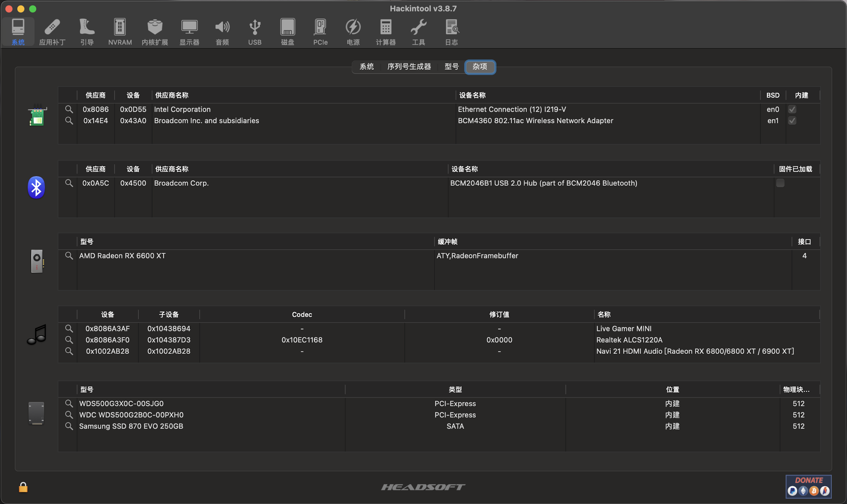The width and height of the screenshot is (847, 504).
Task: Open the 音频 (Audio) toolbar section
Action: pyautogui.click(x=222, y=32)
